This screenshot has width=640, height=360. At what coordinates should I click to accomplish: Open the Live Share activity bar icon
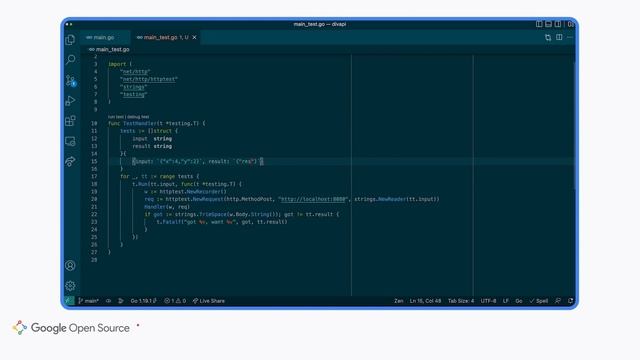70,161
